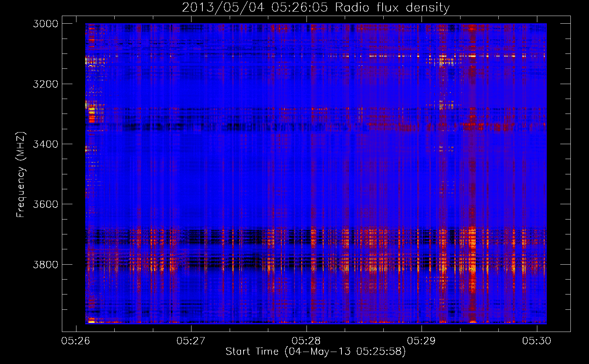Click the 05:27 time tick label

click(191, 341)
